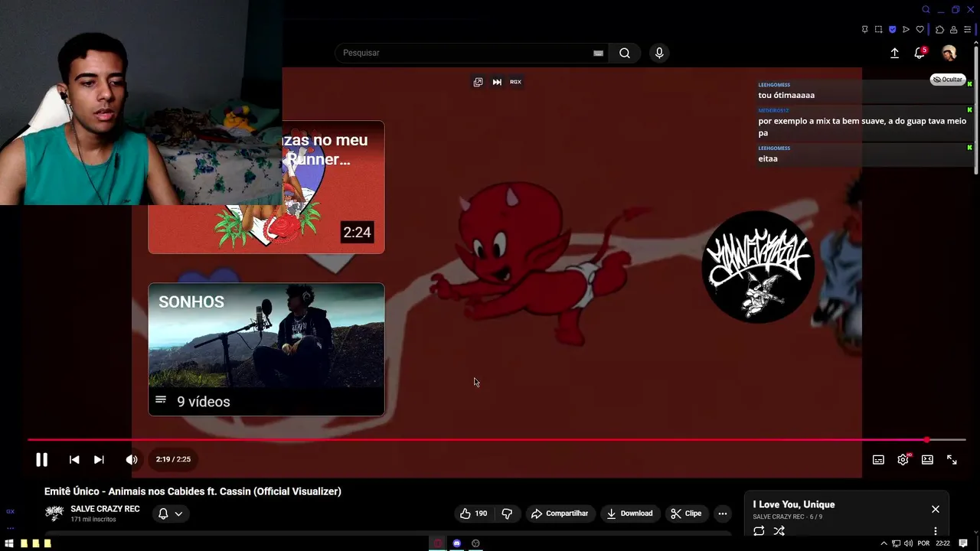Pause the video playback
The image size is (980, 551).
[x=41, y=459]
